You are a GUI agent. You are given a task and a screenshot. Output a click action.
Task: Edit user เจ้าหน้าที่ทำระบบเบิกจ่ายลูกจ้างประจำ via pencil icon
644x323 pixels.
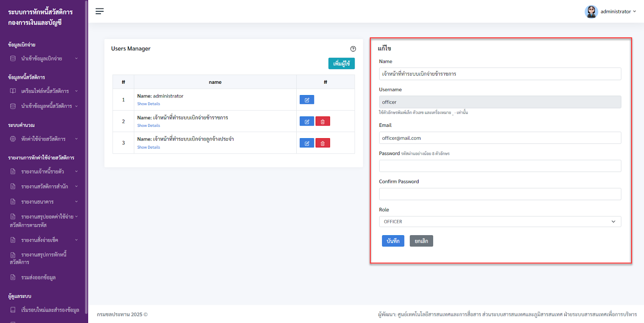(307, 143)
